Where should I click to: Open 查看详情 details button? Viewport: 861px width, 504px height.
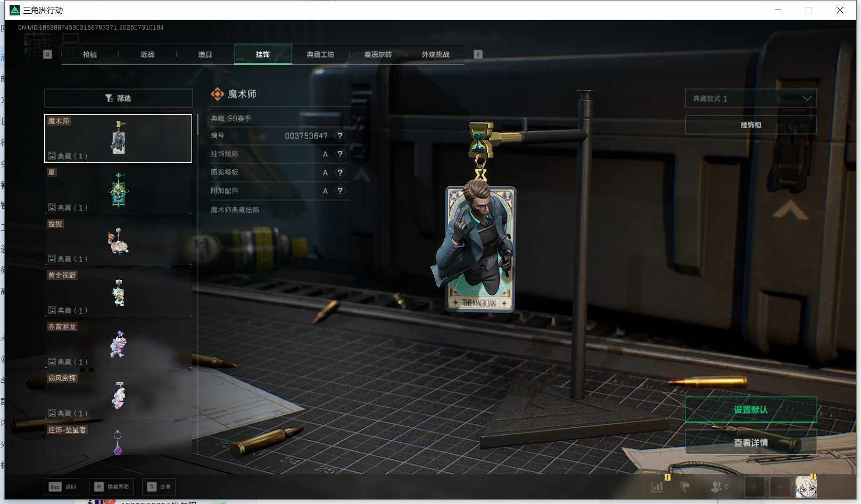point(751,442)
